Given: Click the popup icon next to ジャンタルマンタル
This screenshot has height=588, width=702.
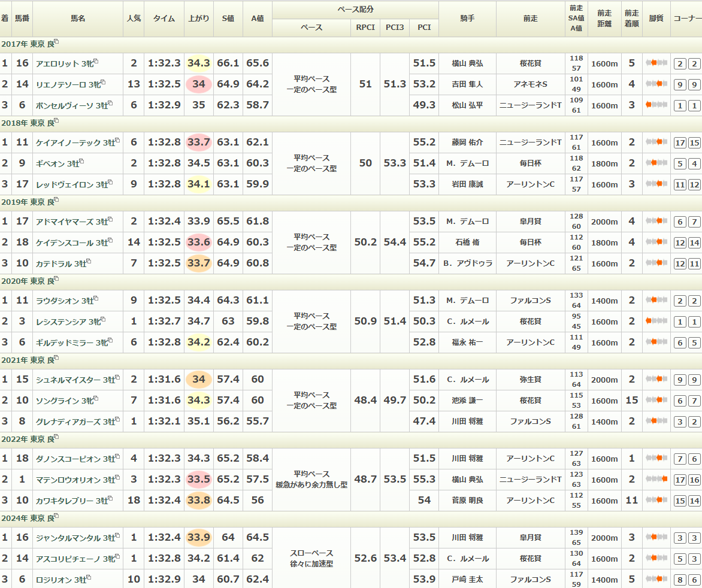Looking at the screenshot, I should click(117, 536).
